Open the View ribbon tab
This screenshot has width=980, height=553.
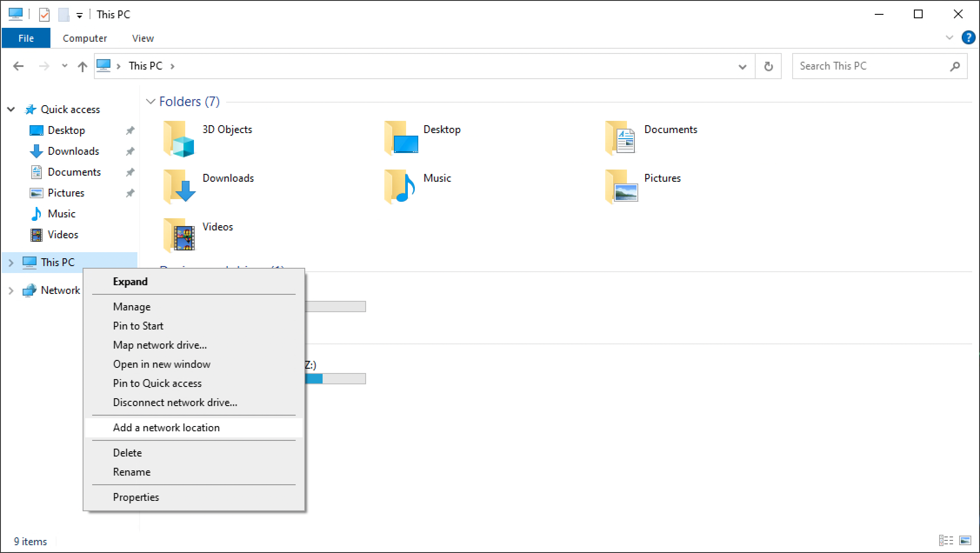pos(143,38)
